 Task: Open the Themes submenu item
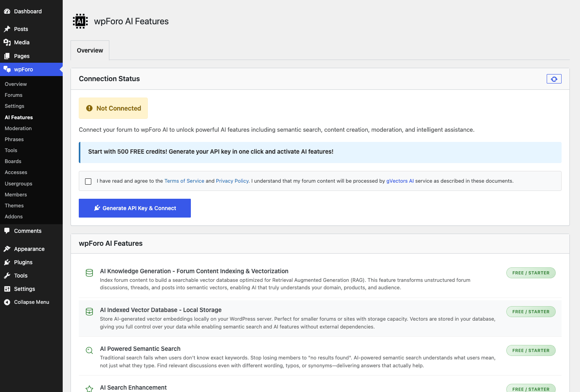[x=14, y=205]
